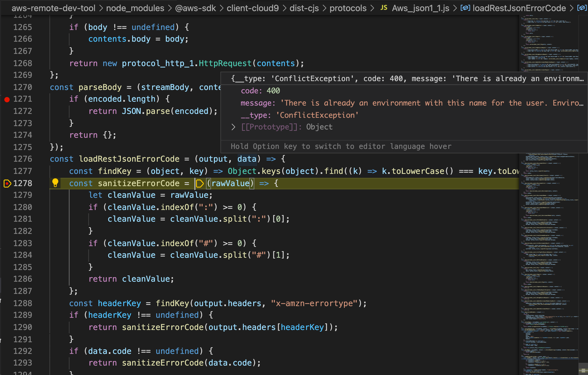Open the node_modules breadcrumb folder
The height and width of the screenshot is (375, 588).
(135, 8)
